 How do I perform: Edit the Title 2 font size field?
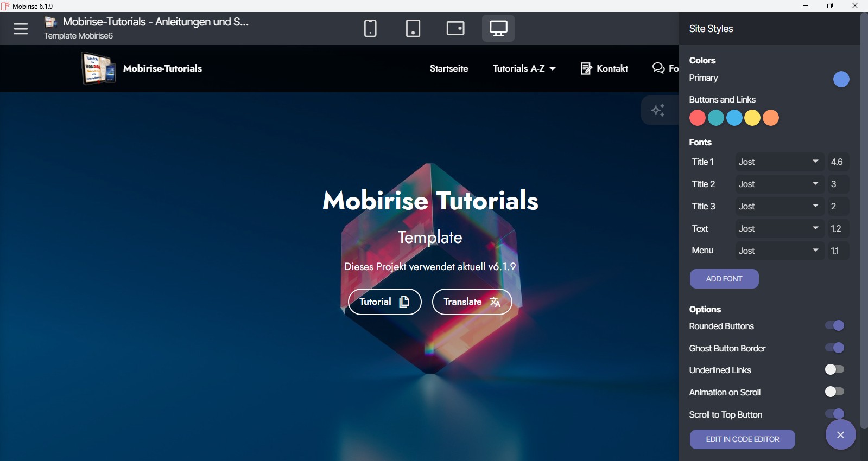[x=838, y=184]
